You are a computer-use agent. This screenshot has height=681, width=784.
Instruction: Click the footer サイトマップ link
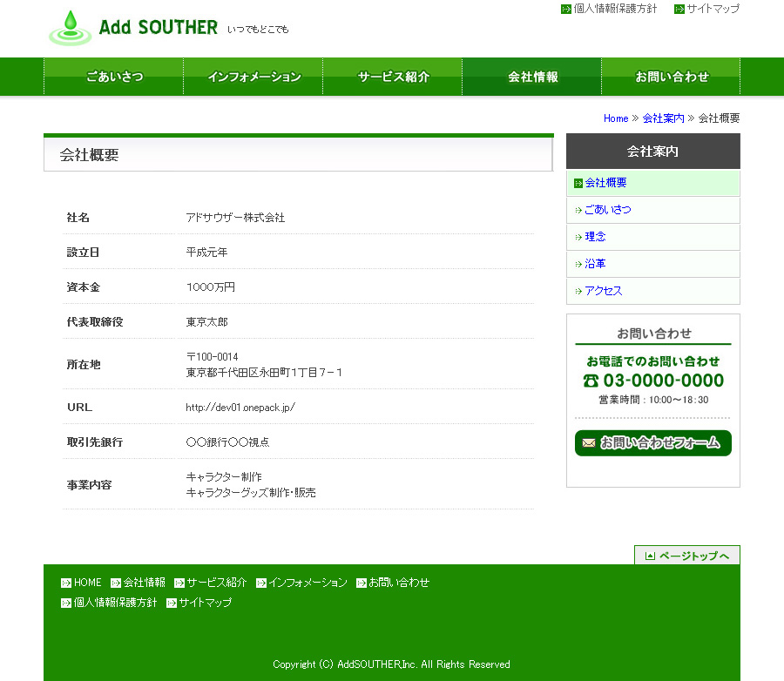pos(206,603)
